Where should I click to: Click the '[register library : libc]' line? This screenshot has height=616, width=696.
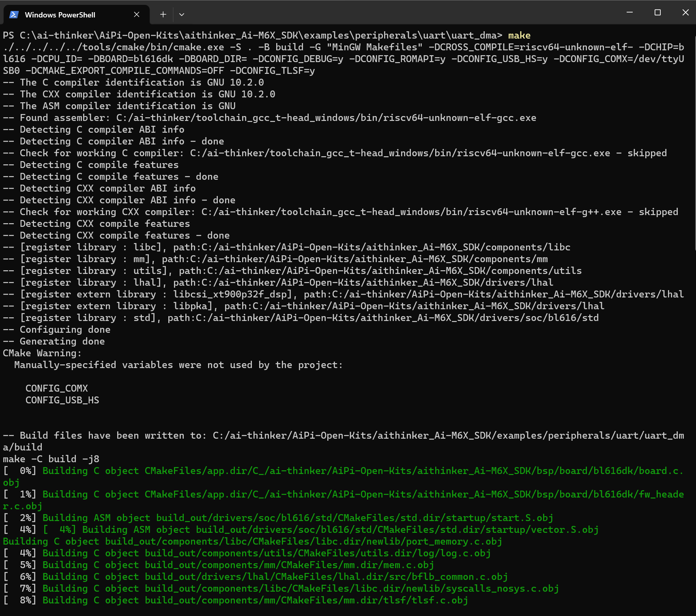coord(287,248)
